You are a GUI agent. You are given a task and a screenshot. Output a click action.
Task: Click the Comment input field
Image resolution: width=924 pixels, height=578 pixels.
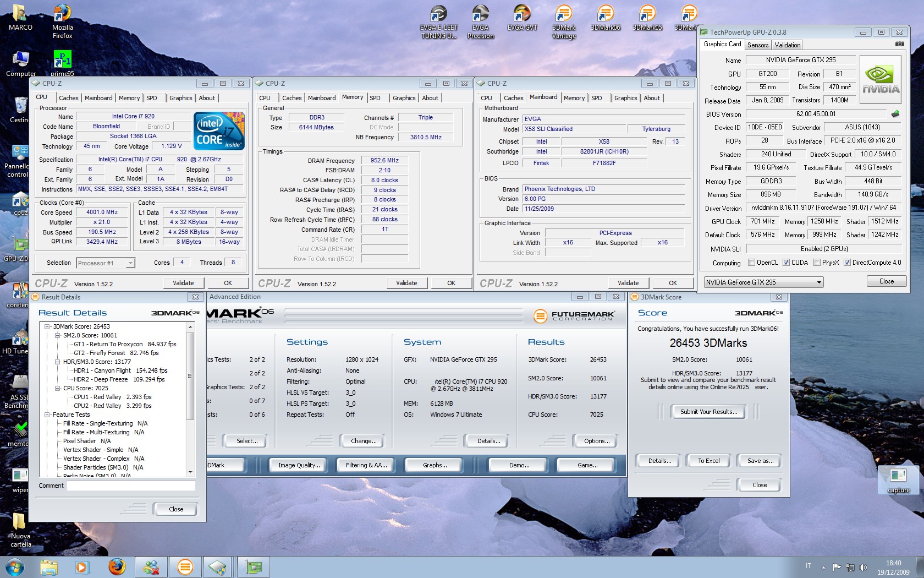(131, 486)
